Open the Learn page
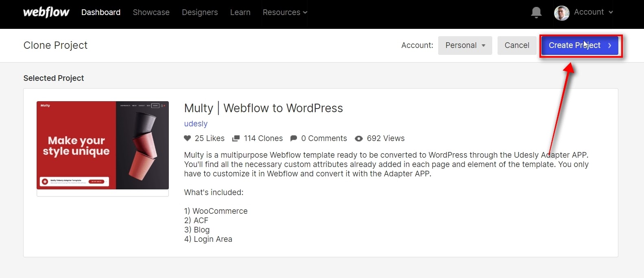 (x=240, y=13)
